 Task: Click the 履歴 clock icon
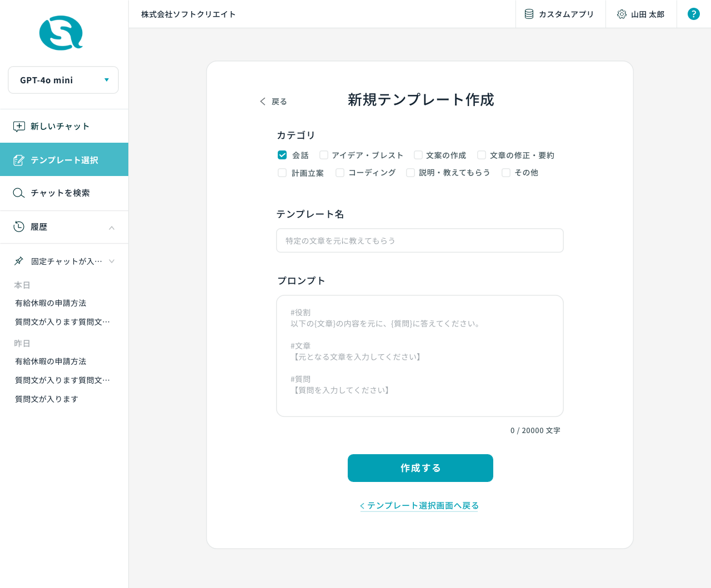(x=19, y=227)
